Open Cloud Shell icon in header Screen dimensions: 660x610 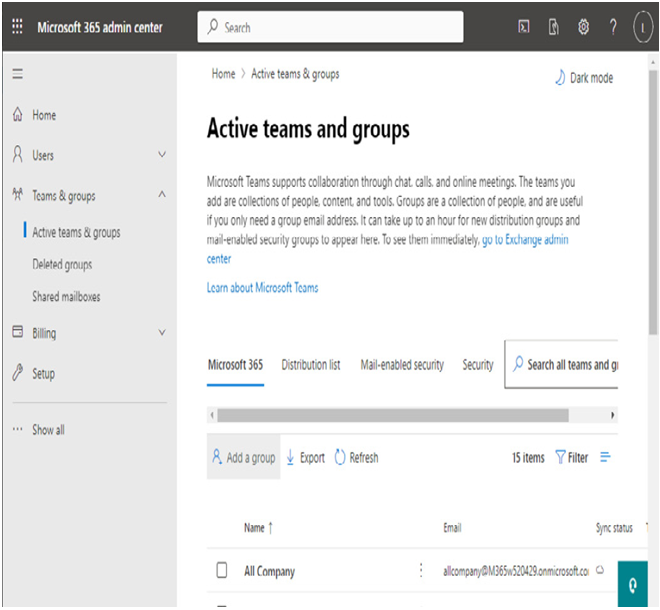[524, 27]
